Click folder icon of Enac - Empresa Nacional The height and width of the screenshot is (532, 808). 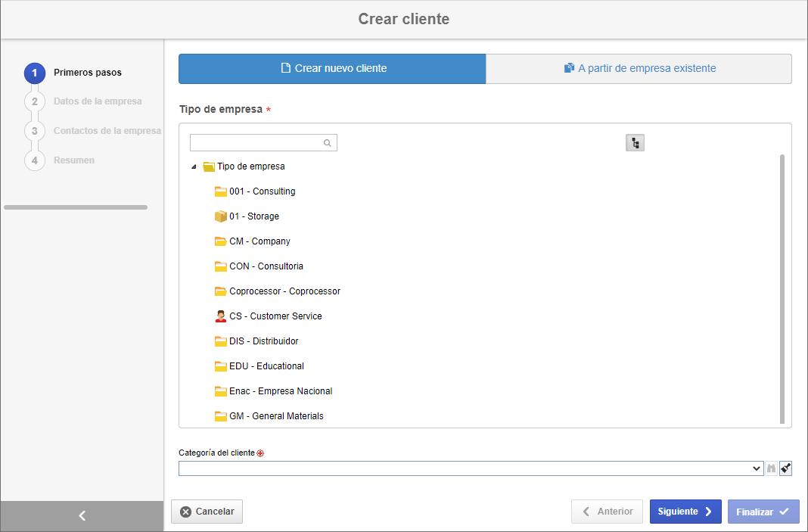point(221,391)
